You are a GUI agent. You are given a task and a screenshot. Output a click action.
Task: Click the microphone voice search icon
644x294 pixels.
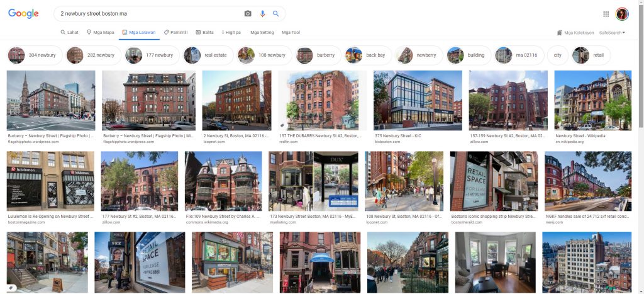262,14
